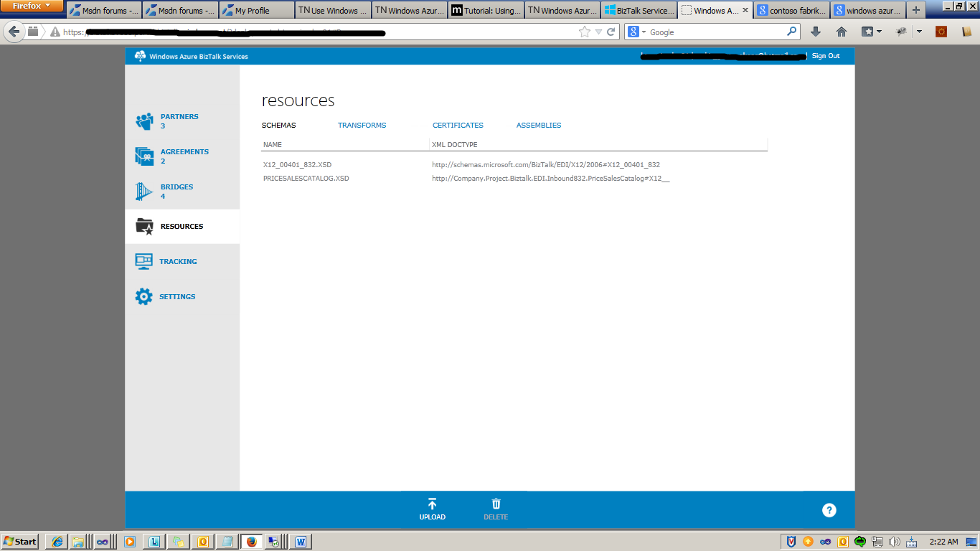Click the Sign Out link
The image size is (980, 551).
coord(826,56)
